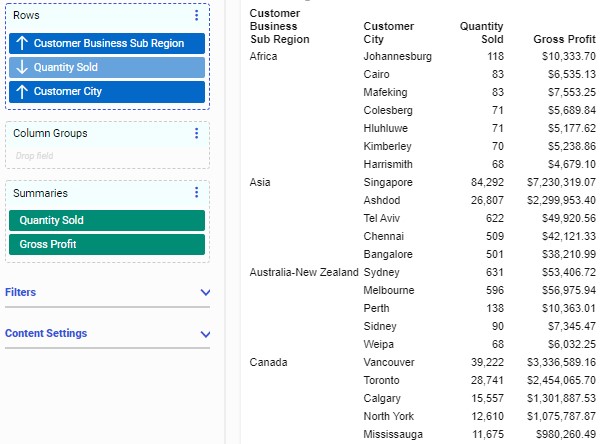The image size is (606, 444).
Task: Toggle ascending arrow on Customer City field
Action: point(22,92)
